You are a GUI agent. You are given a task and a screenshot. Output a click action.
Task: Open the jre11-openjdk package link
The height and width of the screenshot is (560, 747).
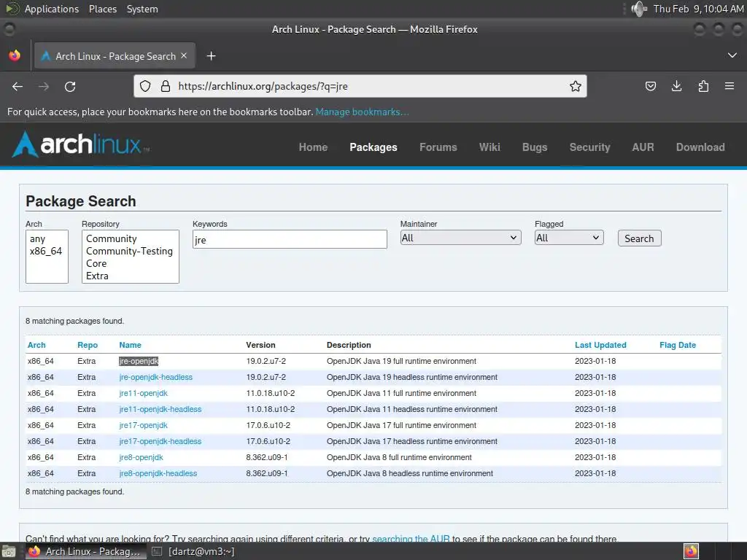click(x=144, y=393)
